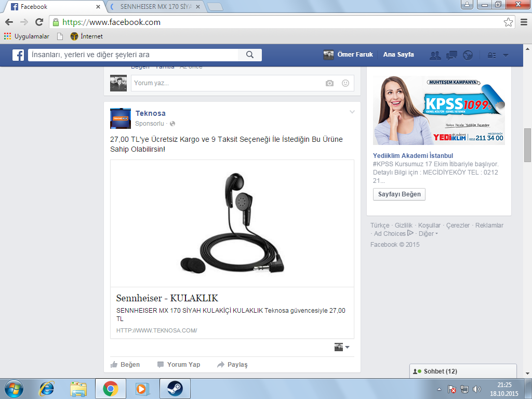Screen dimensions: 532x399
Task: Open the Sohbet (12) chat bar
Action: pos(463,371)
